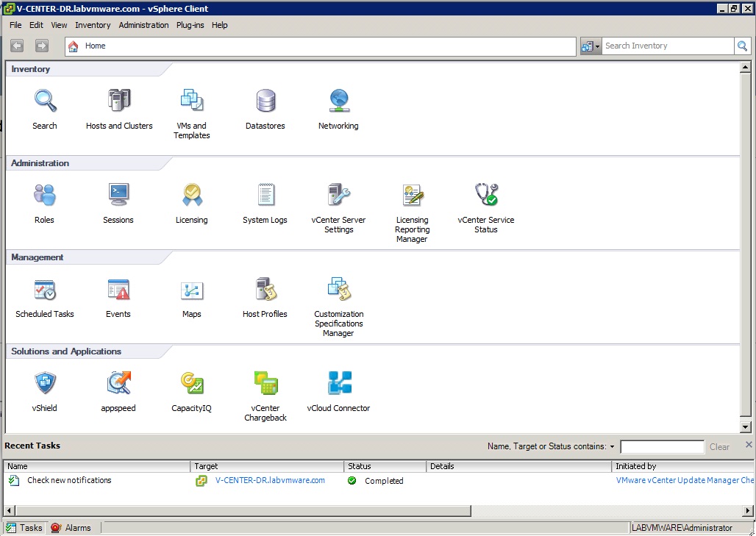
Task: Open Hosts and Clusters view
Action: 119,100
